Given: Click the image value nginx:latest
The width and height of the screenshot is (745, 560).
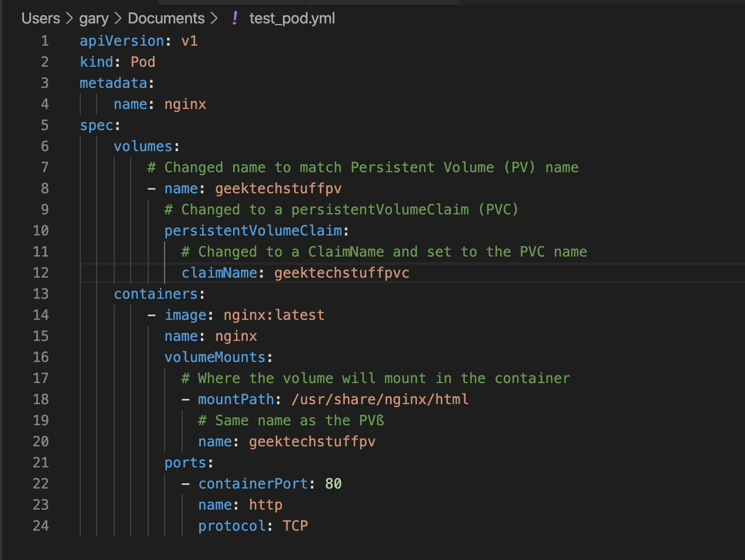Looking at the screenshot, I should 274,315.
